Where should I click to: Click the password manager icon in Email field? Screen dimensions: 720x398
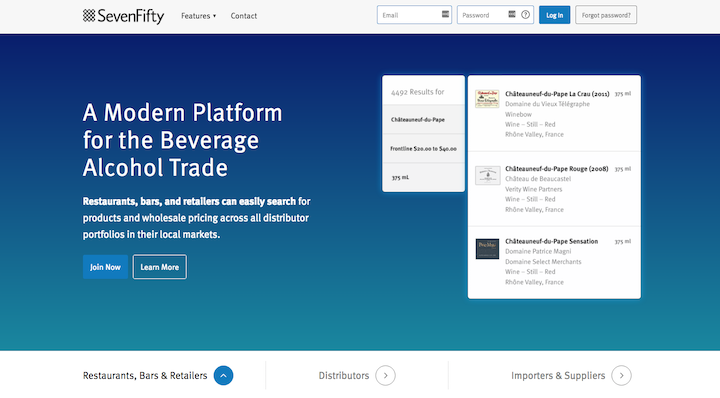click(445, 14)
